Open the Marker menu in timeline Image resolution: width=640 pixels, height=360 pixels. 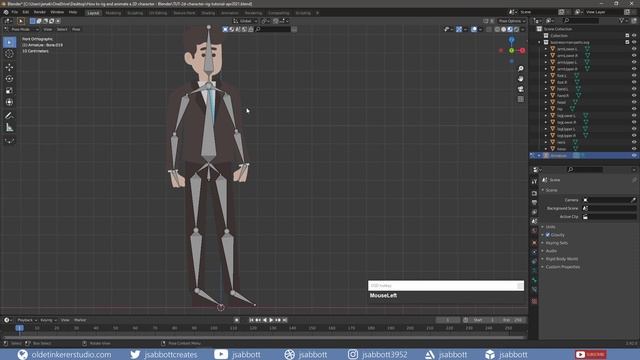(x=80, y=320)
